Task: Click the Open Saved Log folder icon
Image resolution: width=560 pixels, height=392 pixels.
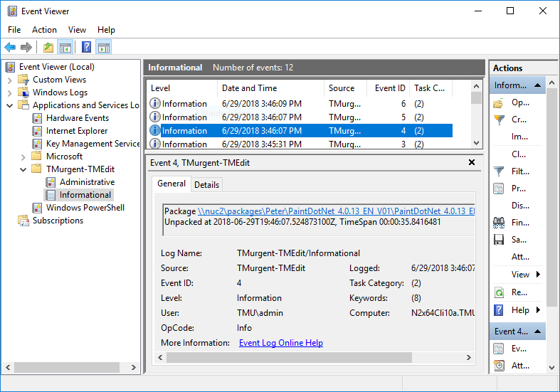Action: tap(499, 103)
